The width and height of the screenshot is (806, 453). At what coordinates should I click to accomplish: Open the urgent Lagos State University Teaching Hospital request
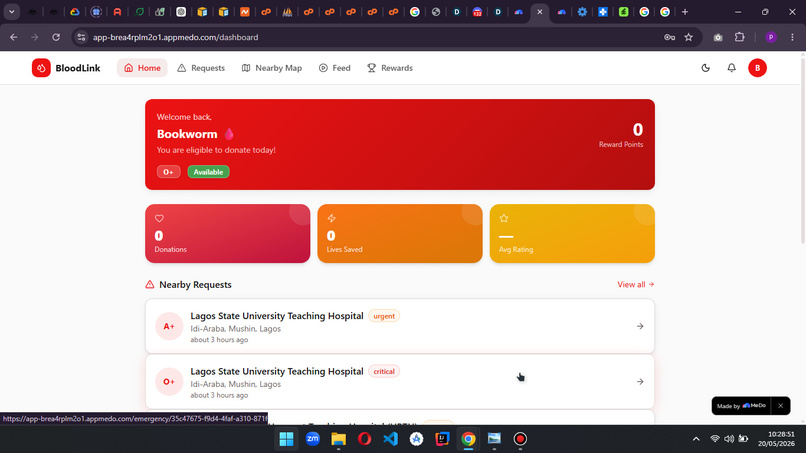[x=400, y=326]
